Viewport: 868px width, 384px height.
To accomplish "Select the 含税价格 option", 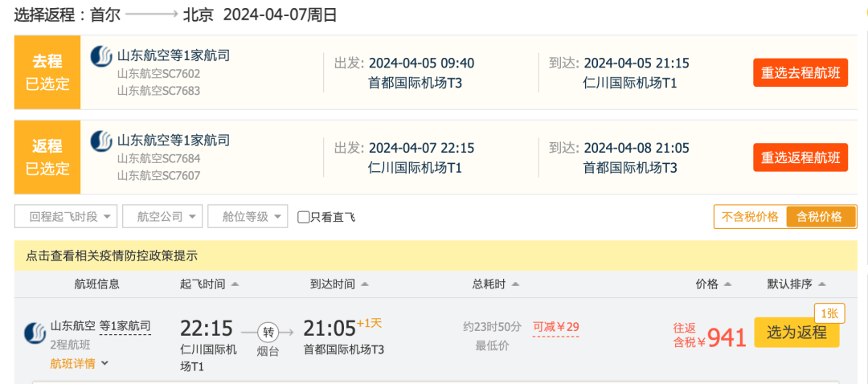I will click(x=819, y=217).
